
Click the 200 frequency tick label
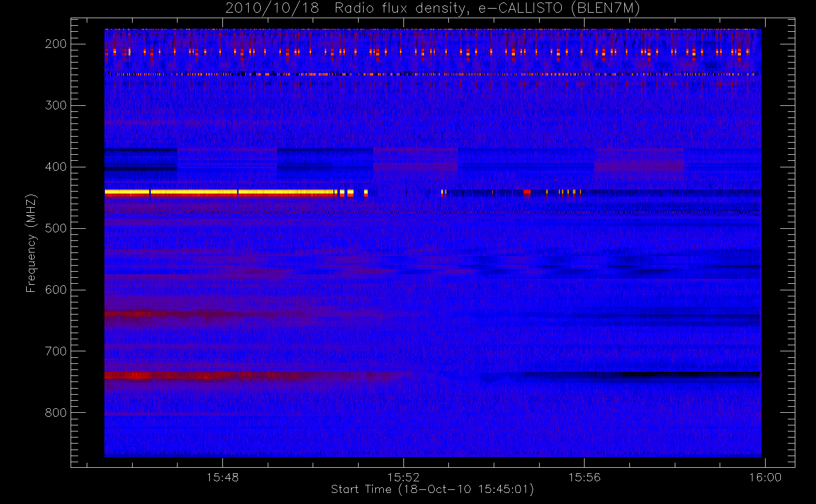55,44
